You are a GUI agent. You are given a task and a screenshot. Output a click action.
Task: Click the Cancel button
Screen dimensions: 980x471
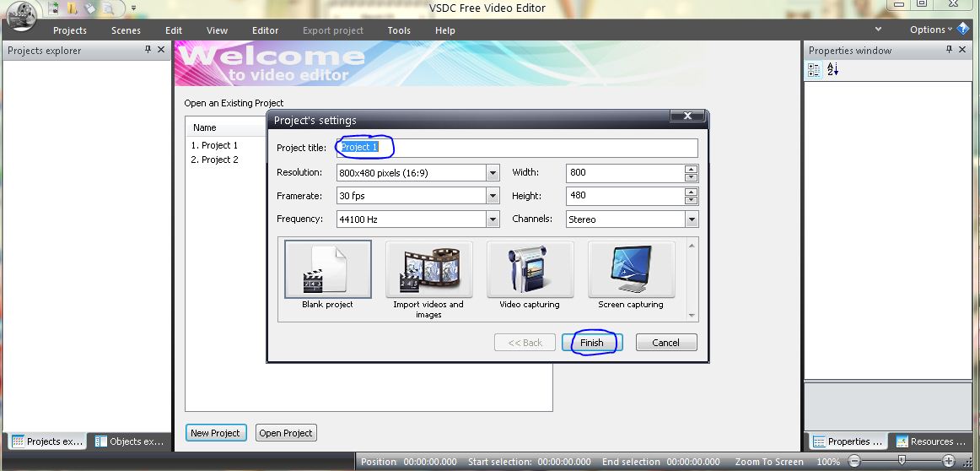(x=665, y=343)
